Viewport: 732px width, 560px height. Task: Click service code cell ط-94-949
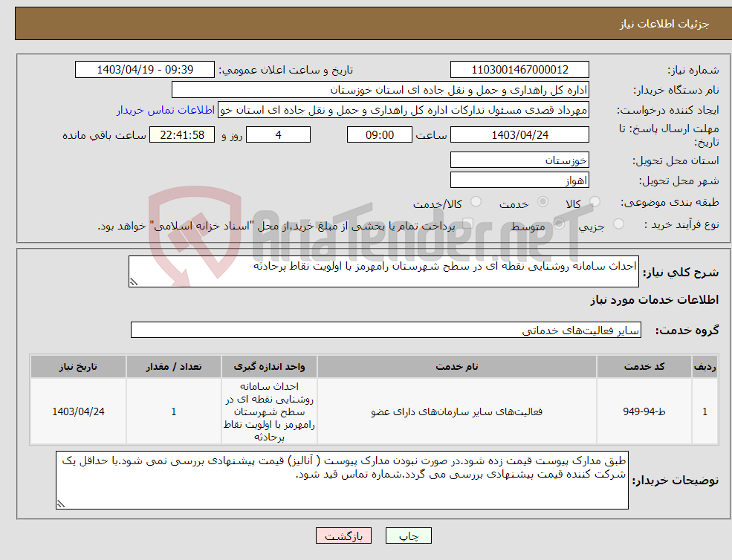click(x=644, y=411)
